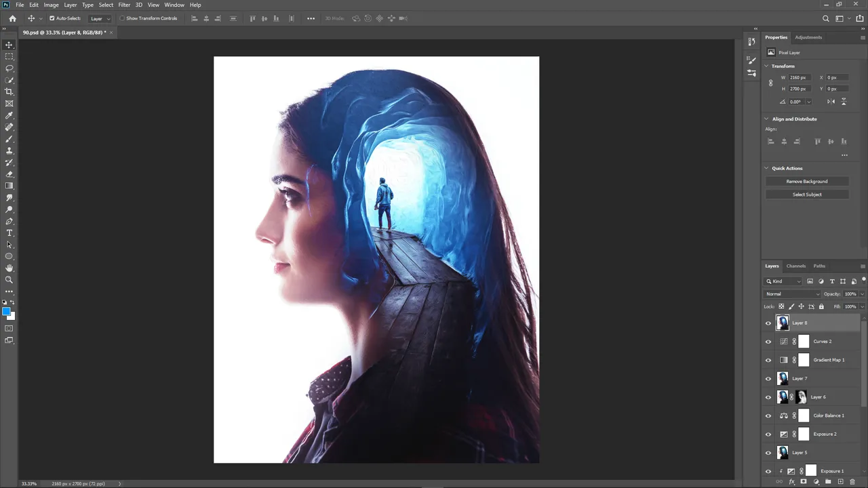
Task: Open the rotation angle dropdown
Action: tap(808, 102)
